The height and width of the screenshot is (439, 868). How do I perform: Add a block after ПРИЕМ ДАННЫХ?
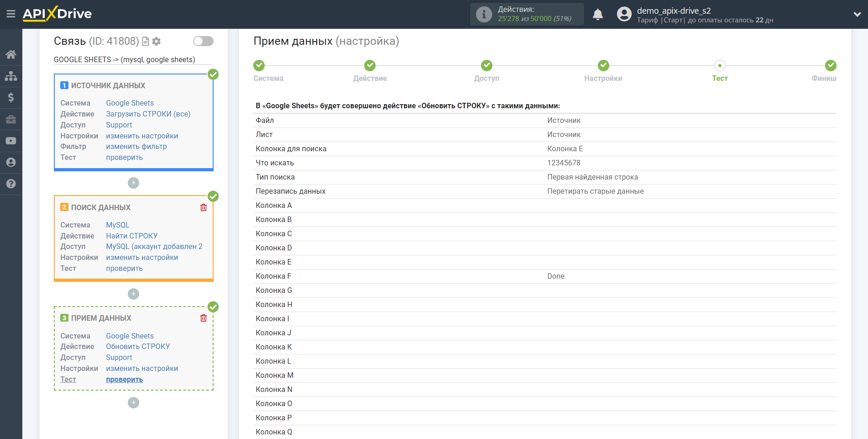click(133, 402)
